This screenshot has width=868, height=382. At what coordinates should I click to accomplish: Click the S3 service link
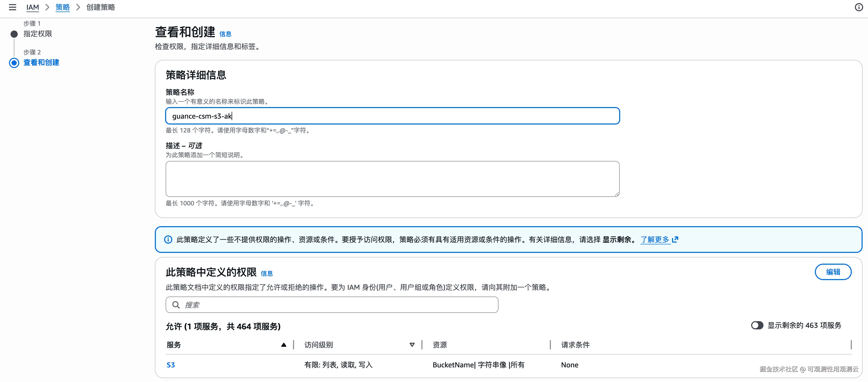click(x=171, y=365)
